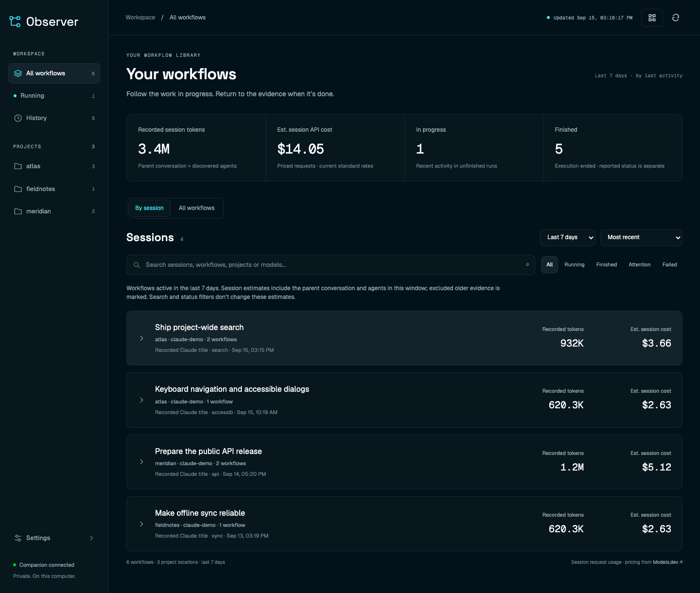Click the All workflows stack icon in sidebar
This screenshot has height=593, width=700.
click(x=18, y=73)
